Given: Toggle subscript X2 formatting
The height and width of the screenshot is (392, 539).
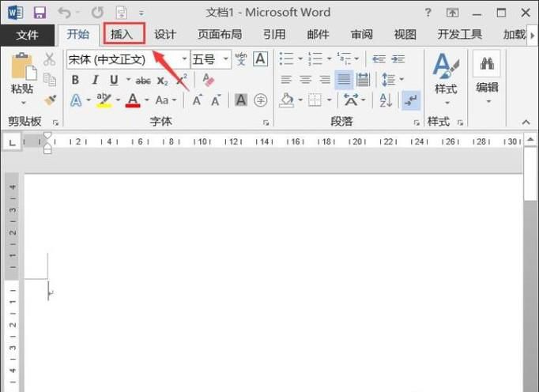Looking at the screenshot, I should [x=162, y=81].
